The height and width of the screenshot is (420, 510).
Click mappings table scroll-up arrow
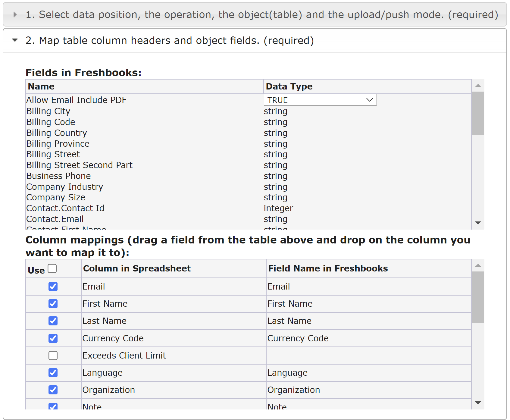pyautogui.click(x=478, y=265)
